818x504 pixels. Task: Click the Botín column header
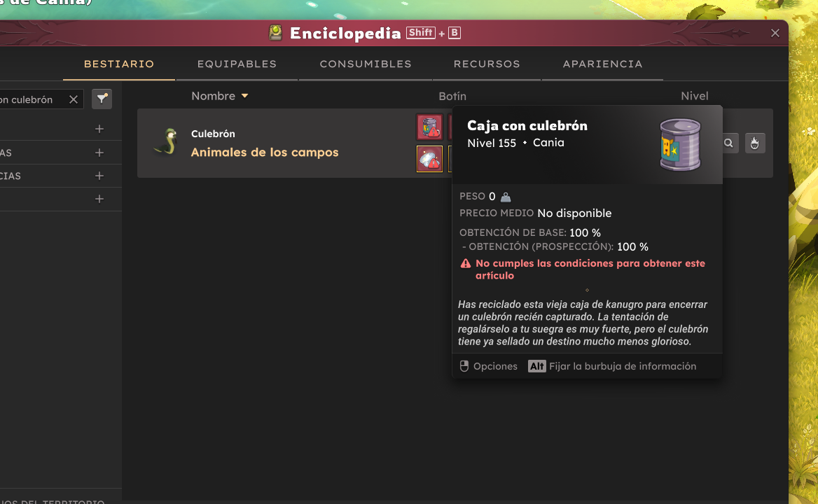click(452, 97)
